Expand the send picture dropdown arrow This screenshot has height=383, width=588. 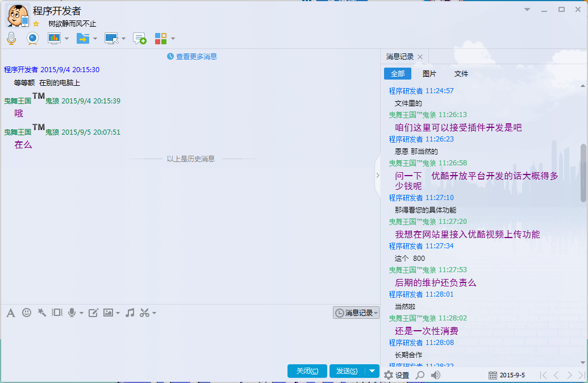(118, 313)
